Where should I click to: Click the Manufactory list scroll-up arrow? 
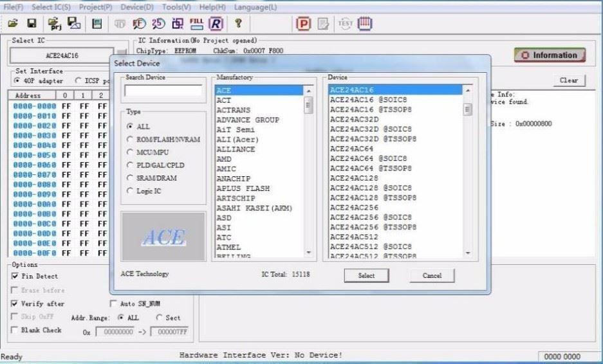308,91
